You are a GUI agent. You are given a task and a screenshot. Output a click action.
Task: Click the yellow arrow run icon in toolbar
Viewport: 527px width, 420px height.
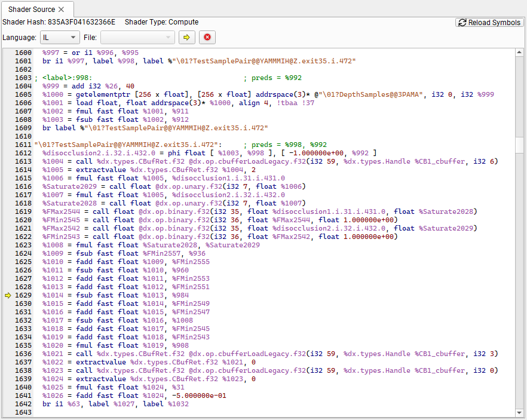click(x=188, y=37)
